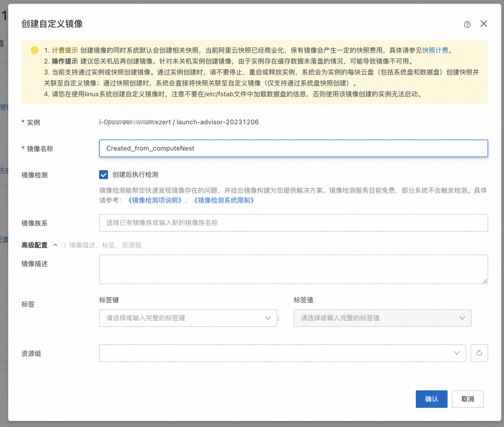Select the launch-advisor-20231206 instance text
Viewport: 504px width, 427px height.
tap(217, 122)
